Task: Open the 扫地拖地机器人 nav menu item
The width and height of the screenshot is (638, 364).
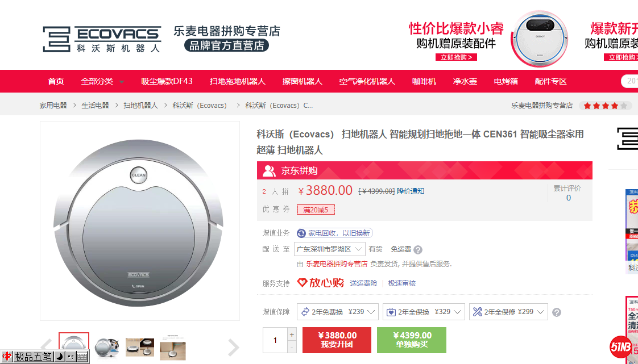Action: pos(237,81)
